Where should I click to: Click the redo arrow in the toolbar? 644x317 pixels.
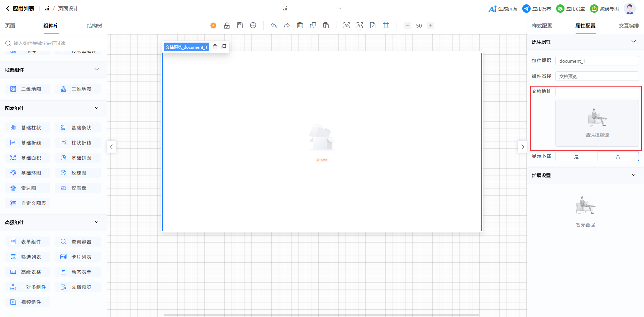[286, 25]
